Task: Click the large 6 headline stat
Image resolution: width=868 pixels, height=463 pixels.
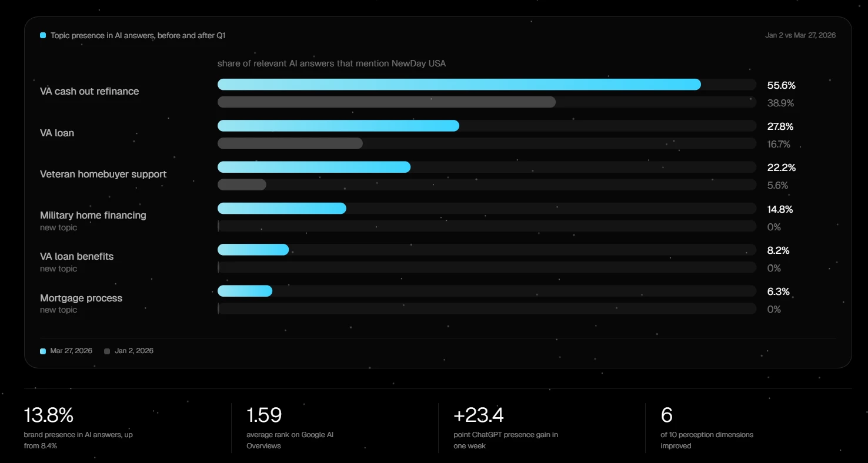Action: [x=666, y=415]
